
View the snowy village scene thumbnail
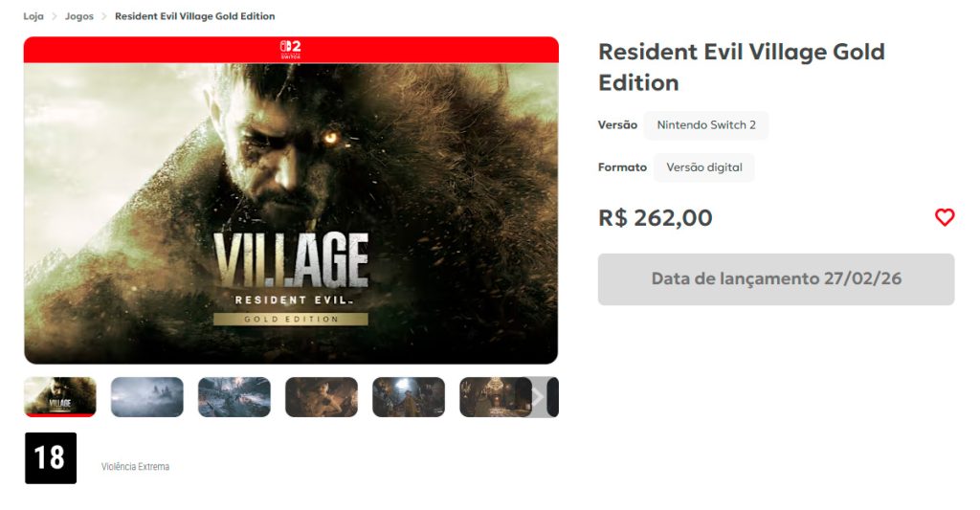(x=234, y=397)
